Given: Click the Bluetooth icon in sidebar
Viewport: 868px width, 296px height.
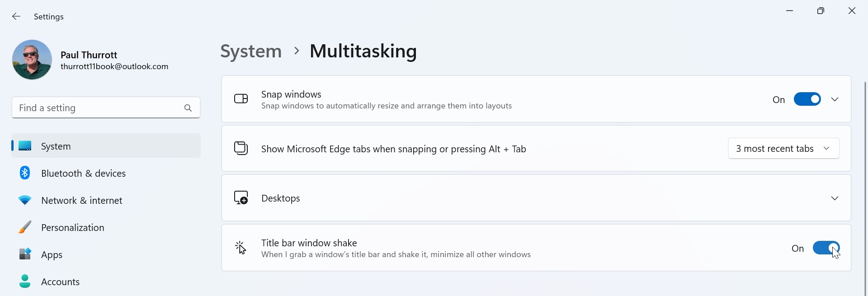Looking at the screenshot, I should click(x=25, y=173).
